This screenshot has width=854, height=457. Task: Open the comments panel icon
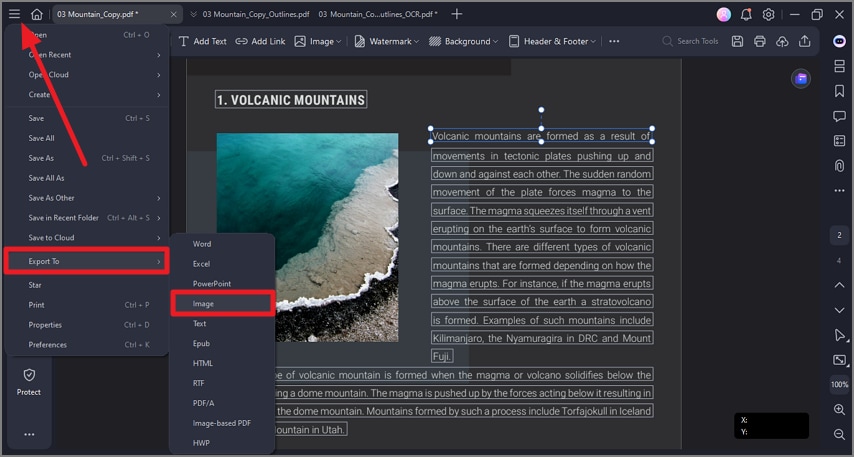pos(839,116)
